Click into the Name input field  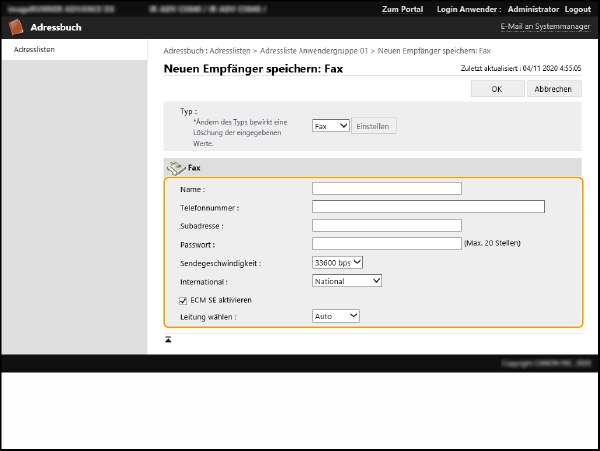pos(387,188)
